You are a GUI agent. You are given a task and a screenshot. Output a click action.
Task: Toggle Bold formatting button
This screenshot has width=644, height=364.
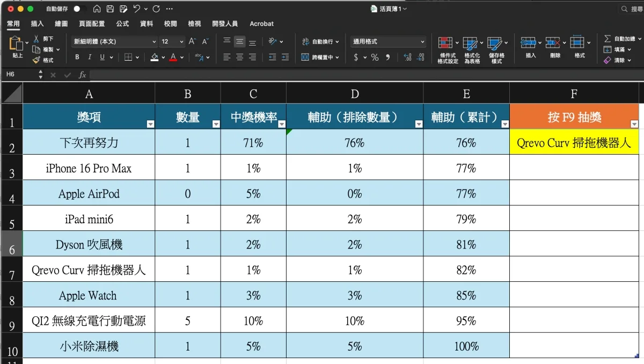[77, 57]
